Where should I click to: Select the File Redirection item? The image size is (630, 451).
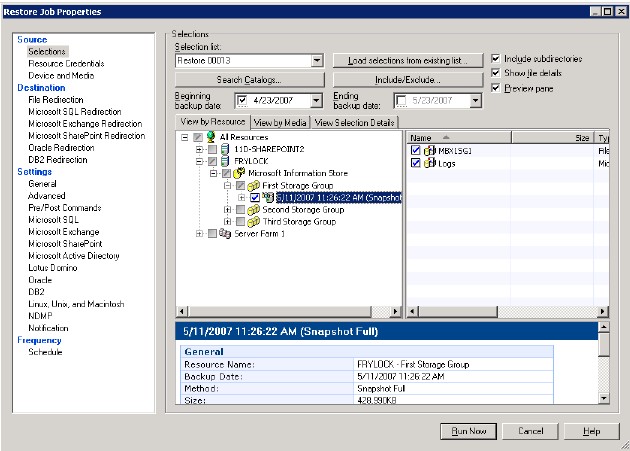56,100
